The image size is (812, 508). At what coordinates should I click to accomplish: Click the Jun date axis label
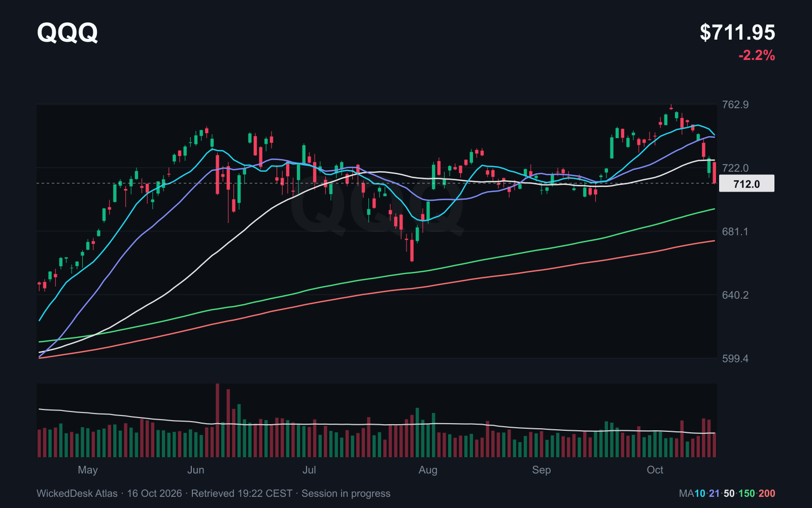(196, 470)
